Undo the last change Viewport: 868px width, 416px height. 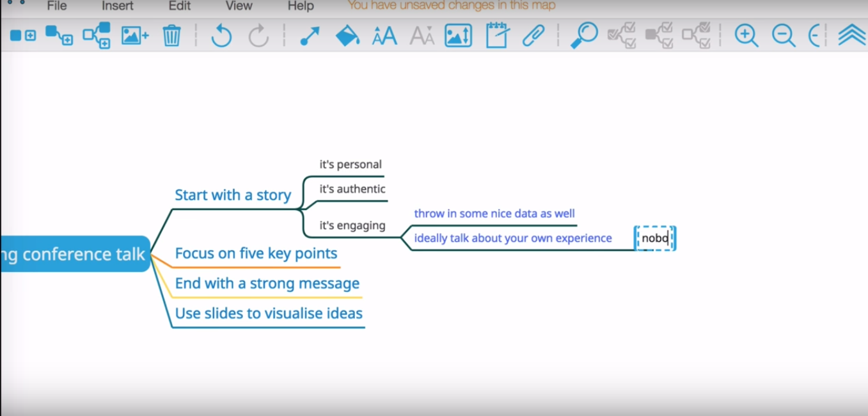[221, 35]
